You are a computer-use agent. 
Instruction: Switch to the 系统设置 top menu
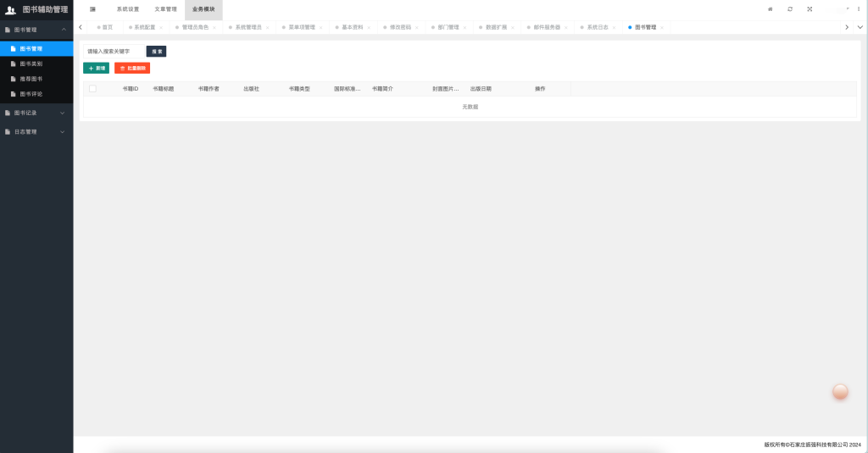(x=128, y=9)
